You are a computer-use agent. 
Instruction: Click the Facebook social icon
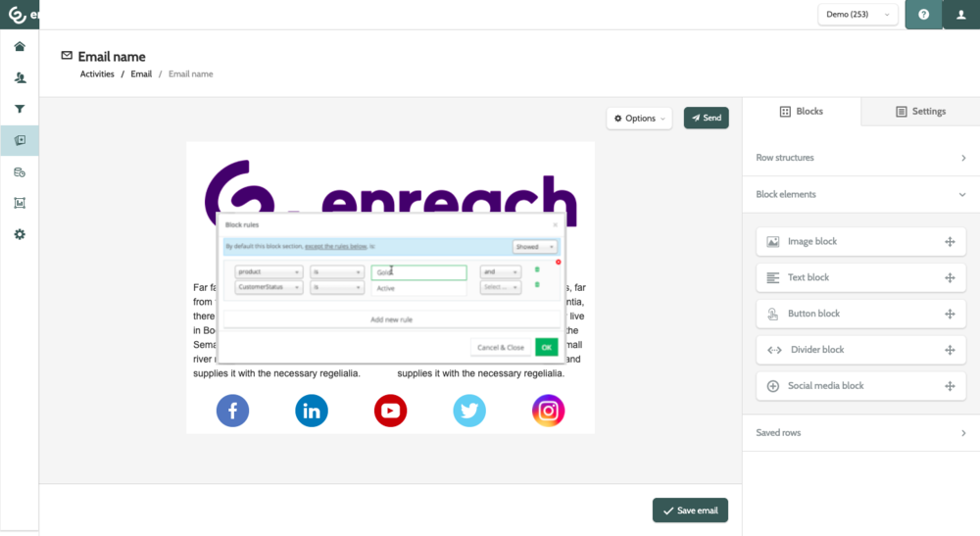(232, 411)
